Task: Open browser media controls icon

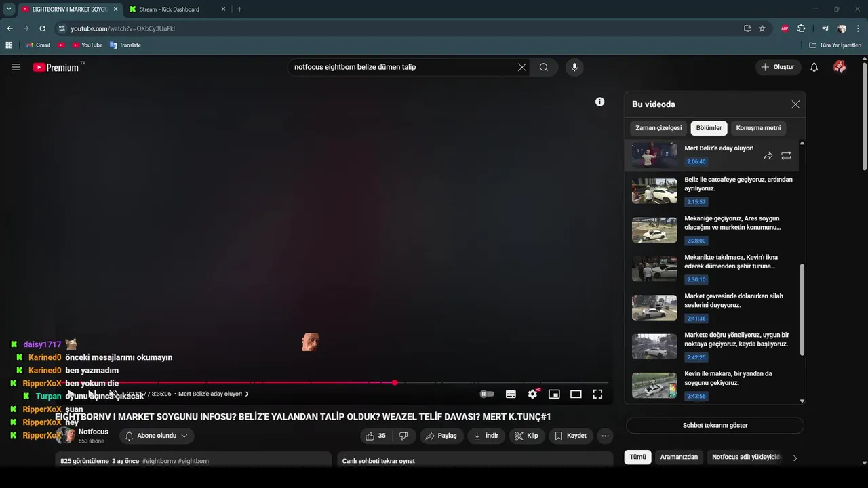Action: [825, 28]
